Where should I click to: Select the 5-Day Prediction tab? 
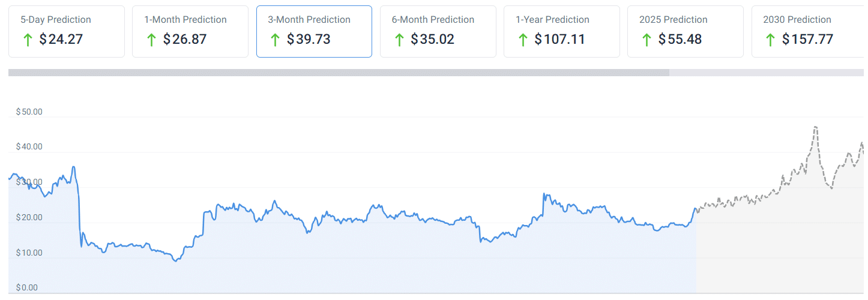tap(66, 31)
